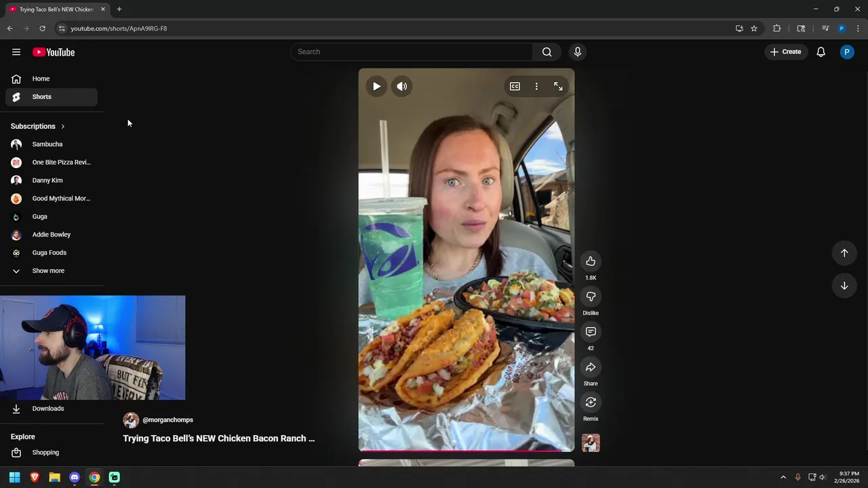Open the sound thumbnail under Remix
Viewport: 868px width, 488px height.
591,443
